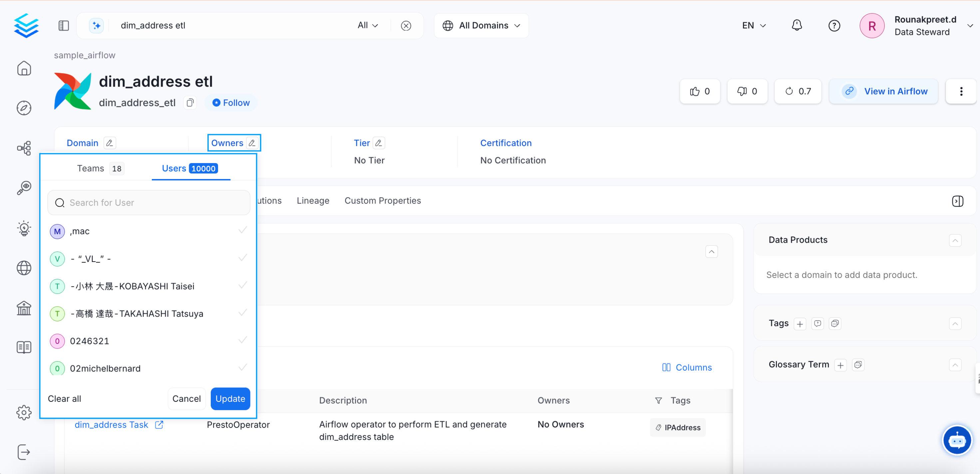Open the dim_address Task external link
This screenshot has height=474, width=980.
coord(159,424)
